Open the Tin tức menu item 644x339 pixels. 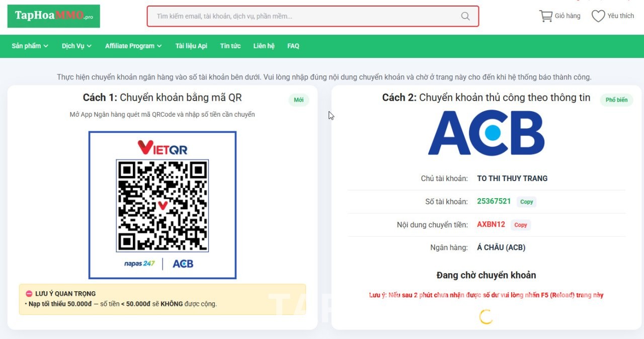pyautogui.click(x=230, y=46)
